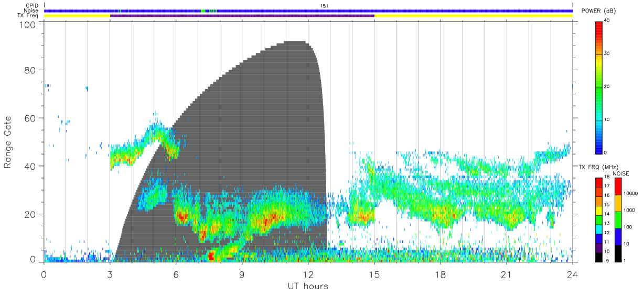Click power scale label 30
This screenshot has height=297, width=644.
[607, 54]
